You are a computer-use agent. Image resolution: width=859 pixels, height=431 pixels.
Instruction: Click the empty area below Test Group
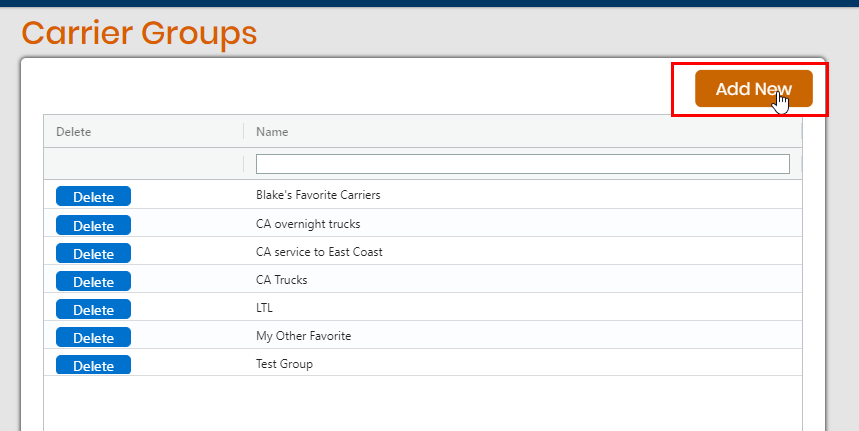tap(422, 403)
